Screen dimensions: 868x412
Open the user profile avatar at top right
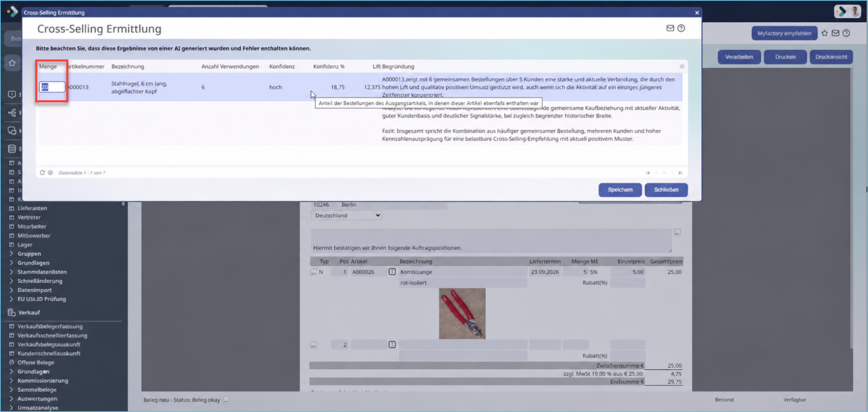tap(855, 11)
